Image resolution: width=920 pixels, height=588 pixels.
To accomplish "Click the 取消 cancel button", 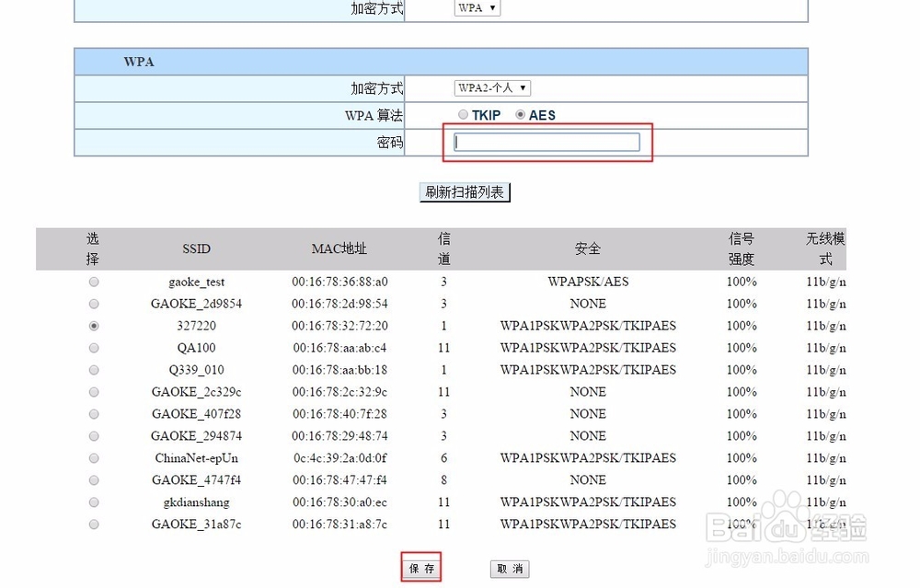I will [x=509, y=569].
